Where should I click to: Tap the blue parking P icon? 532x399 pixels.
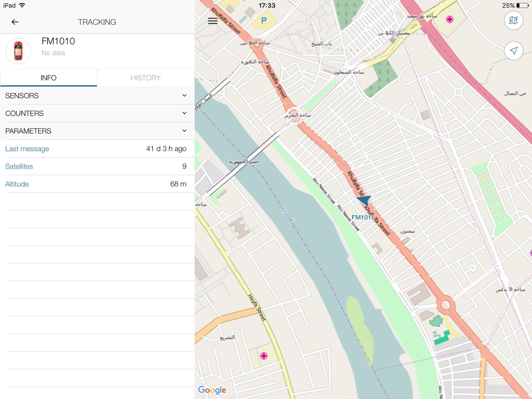pyautogui.click(x=264, y=20)
